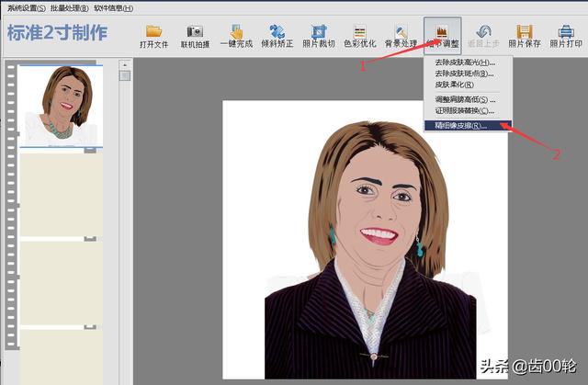Open the 背景处理 background processing tool
This screenshot has width=588, height=385.
[x=401, y=35]
